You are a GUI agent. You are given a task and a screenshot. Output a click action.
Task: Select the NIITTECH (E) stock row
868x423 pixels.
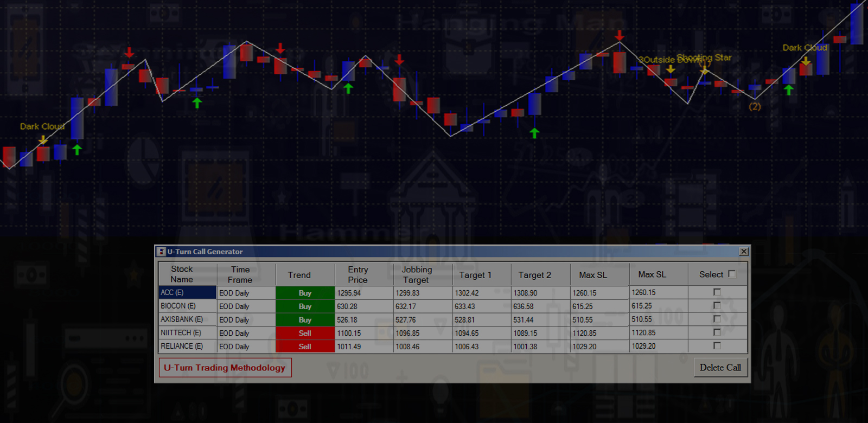(x=187, y=333)
